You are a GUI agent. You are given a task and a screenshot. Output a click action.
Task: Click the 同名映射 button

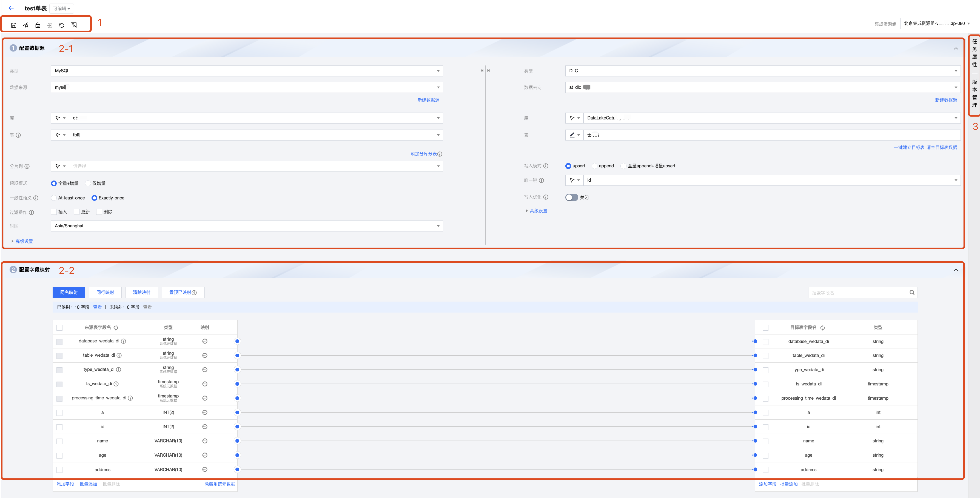click(x=69, y=292)
